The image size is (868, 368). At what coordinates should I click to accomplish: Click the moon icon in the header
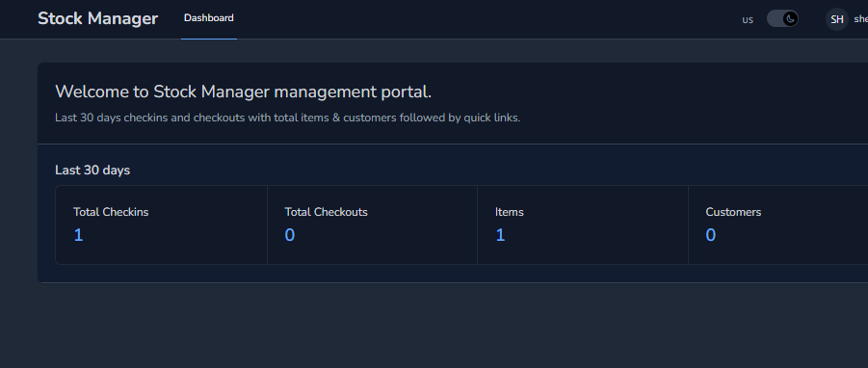(x=791, y=19)
